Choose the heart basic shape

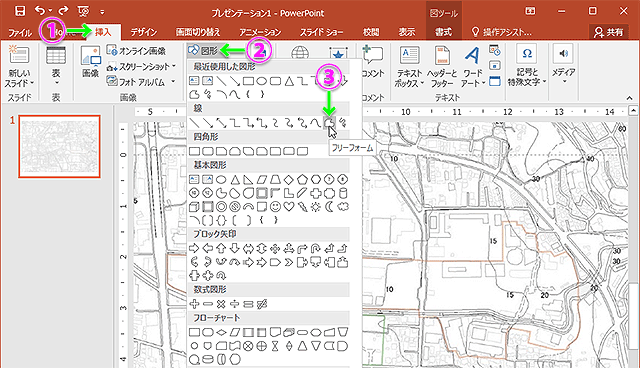(289, 207)
